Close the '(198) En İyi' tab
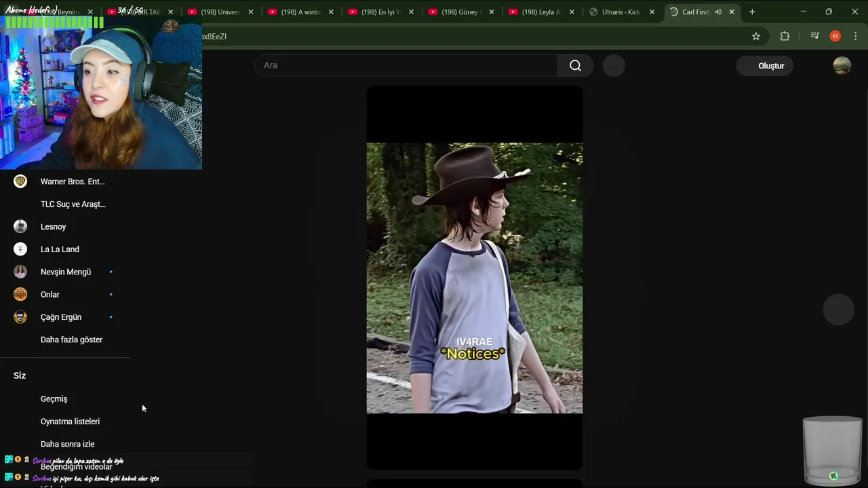Viewport: 868px width, 488px height. tap(411, 12)
